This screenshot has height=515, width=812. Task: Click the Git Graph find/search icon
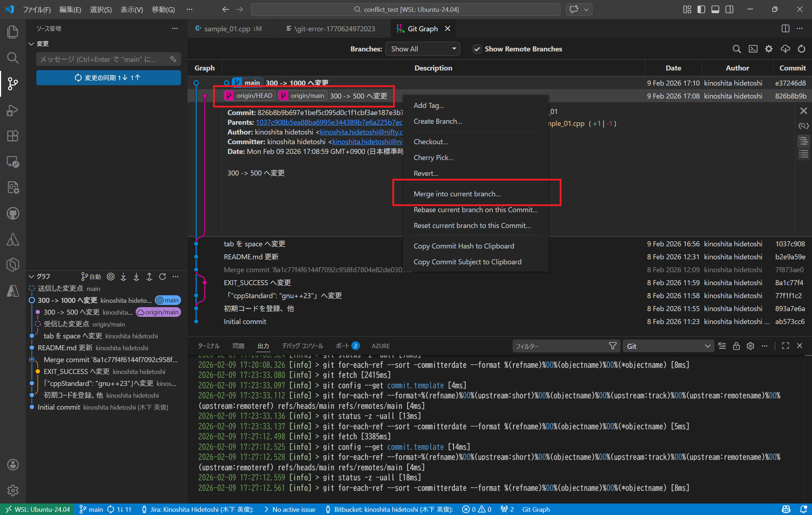coord(736,49)
